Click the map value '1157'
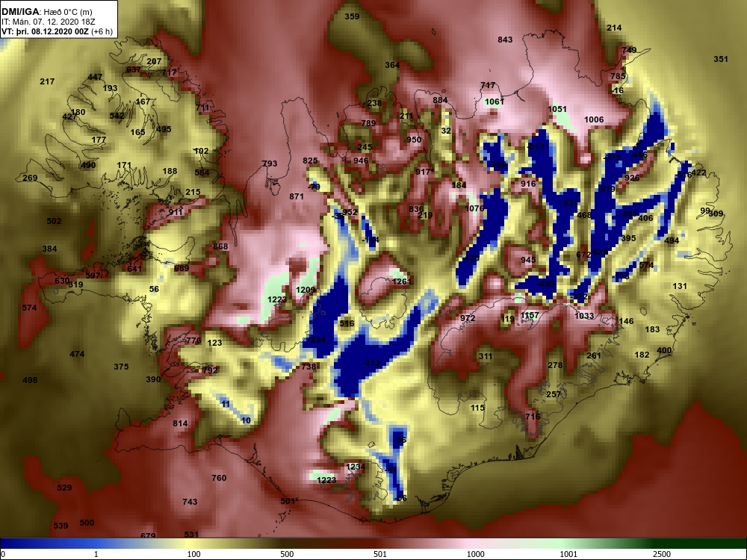 coord(530,315)
